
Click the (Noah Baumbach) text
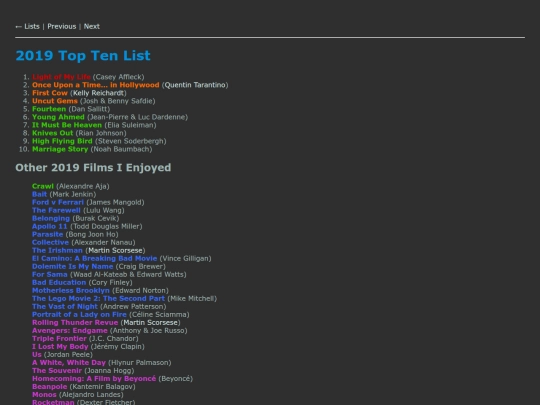[121, 149]
